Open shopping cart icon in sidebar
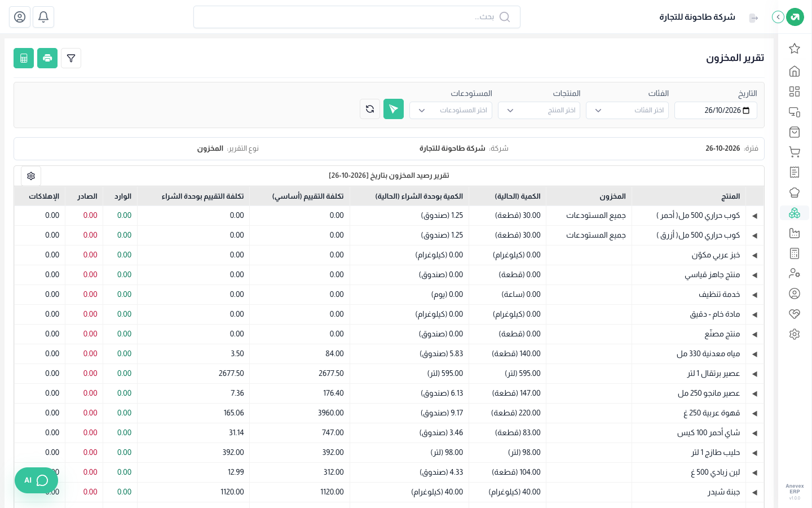This screenshot has width=812, height=508. coord(795,152)
